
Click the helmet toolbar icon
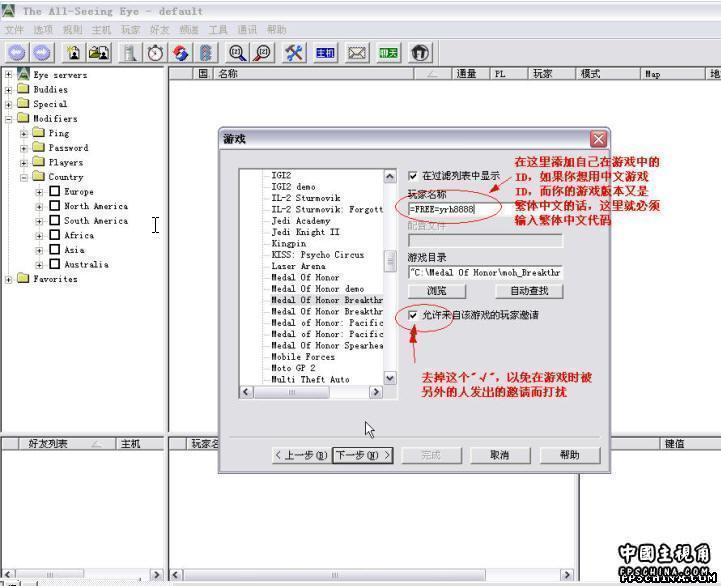pos(420,53)
